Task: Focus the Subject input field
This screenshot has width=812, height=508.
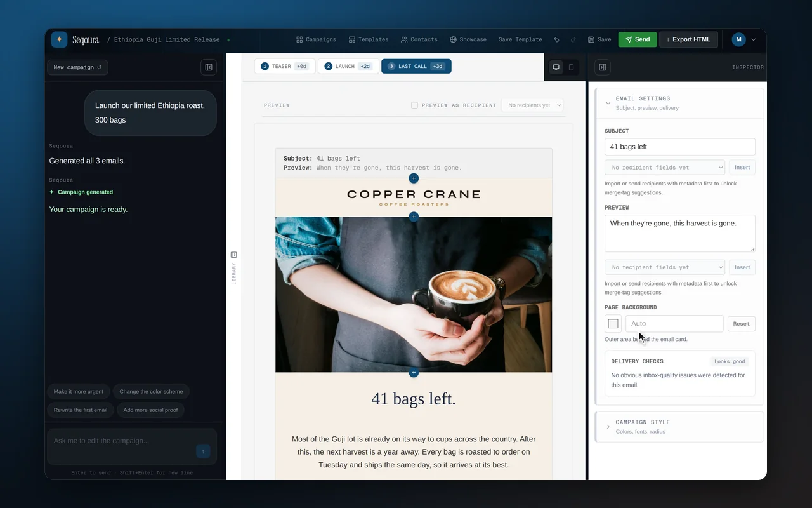Action: click(x=680, y=147)
